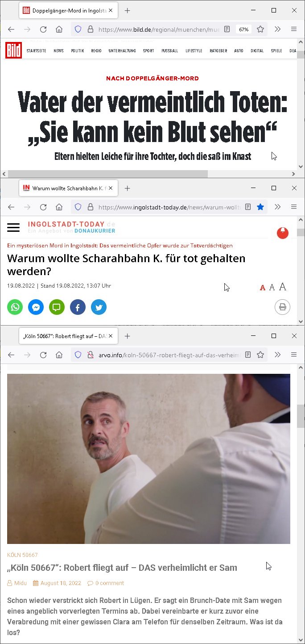
Task: Open the Ingolstadt-Today hamburger menu
Action: point(13,227)
